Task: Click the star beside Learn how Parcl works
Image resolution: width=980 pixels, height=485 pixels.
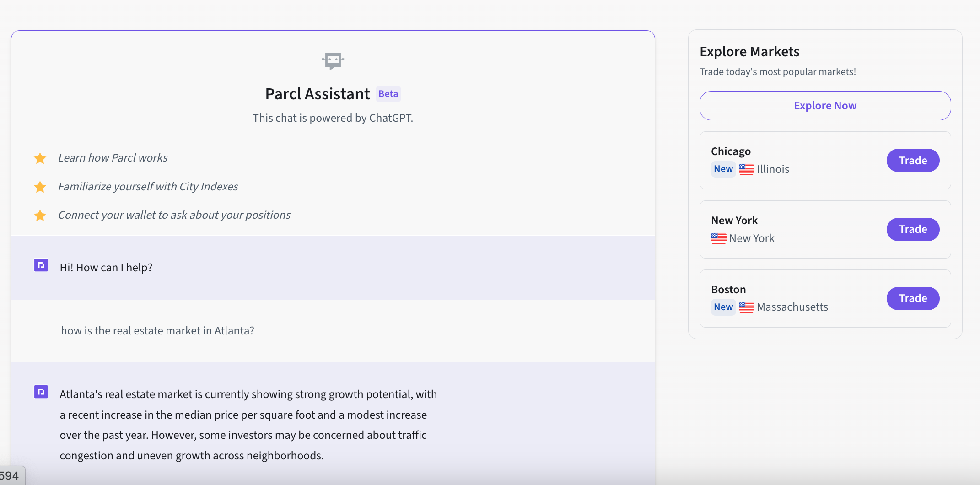Action: coord(40,158)
